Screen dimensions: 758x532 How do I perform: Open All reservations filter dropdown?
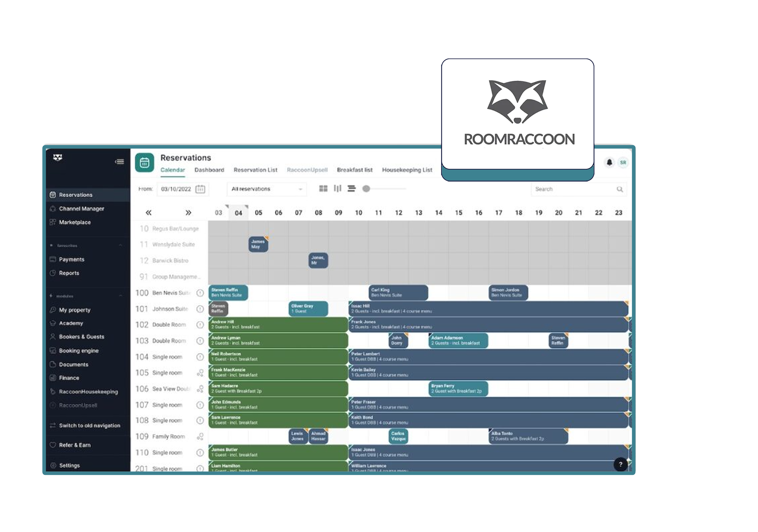coord(267,189)
